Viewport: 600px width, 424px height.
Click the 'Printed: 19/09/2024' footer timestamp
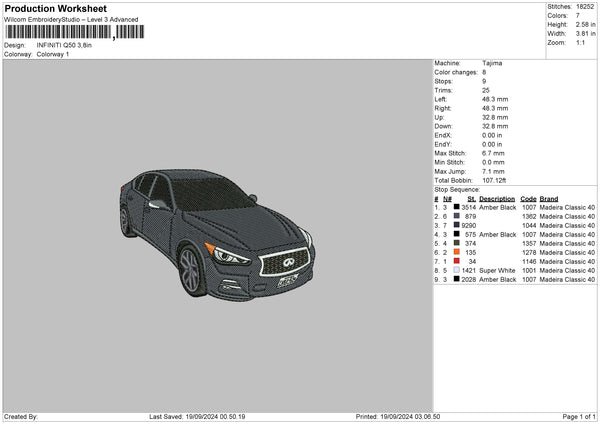(x=398, y=416)
